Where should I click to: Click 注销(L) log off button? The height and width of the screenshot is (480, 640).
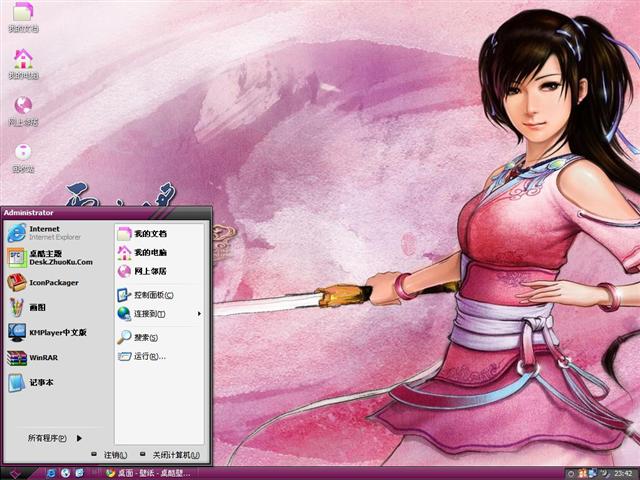tap(109, 455)
